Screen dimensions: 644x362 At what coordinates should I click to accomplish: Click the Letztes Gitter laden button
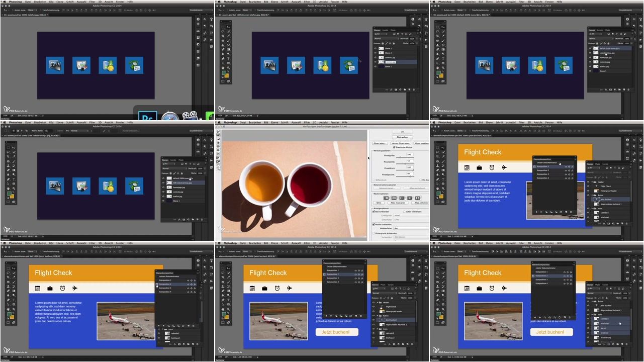tap(401, 143)
